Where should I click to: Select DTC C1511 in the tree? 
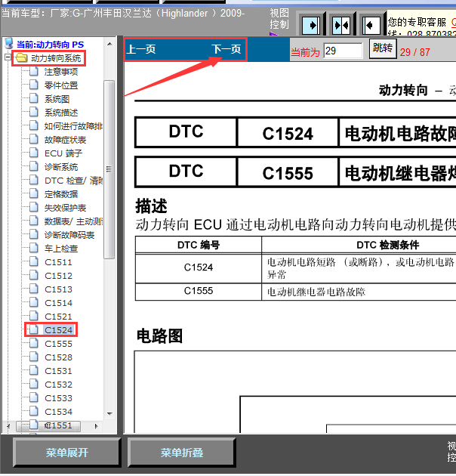(x=58, y=262)
